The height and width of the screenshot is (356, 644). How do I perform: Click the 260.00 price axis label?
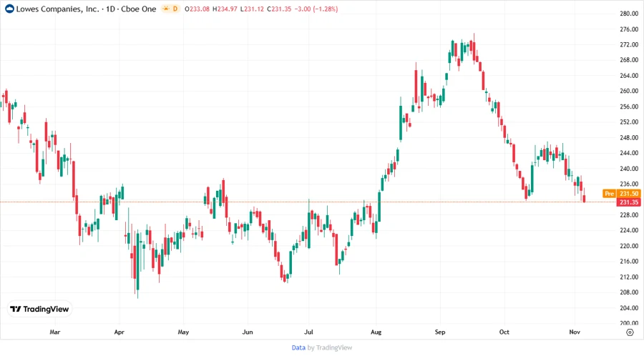(x=629, y=91)
